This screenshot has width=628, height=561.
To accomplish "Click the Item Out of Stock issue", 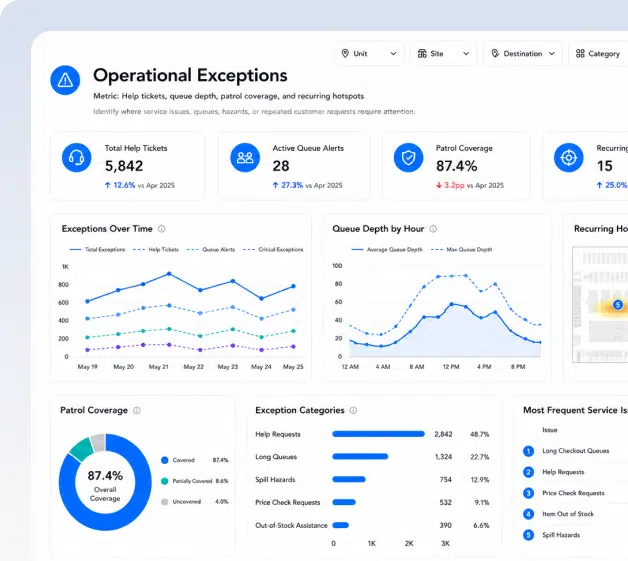I will (x=568, y=514).
